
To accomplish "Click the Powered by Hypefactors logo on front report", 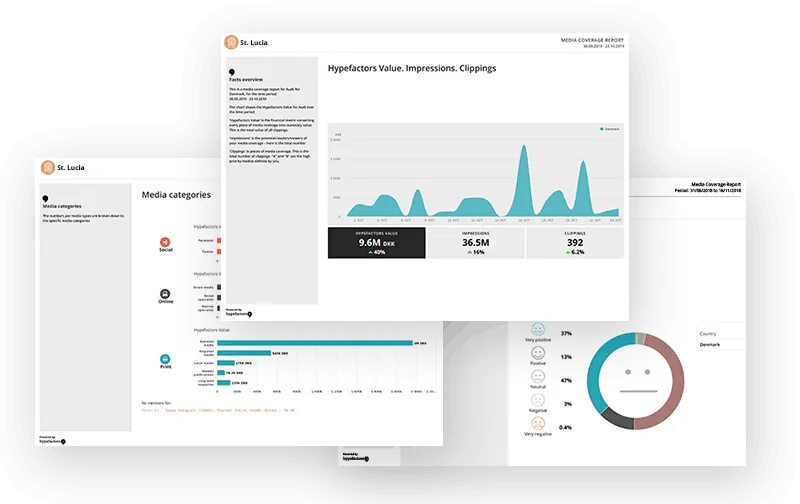I will click(x=238, y=313).
